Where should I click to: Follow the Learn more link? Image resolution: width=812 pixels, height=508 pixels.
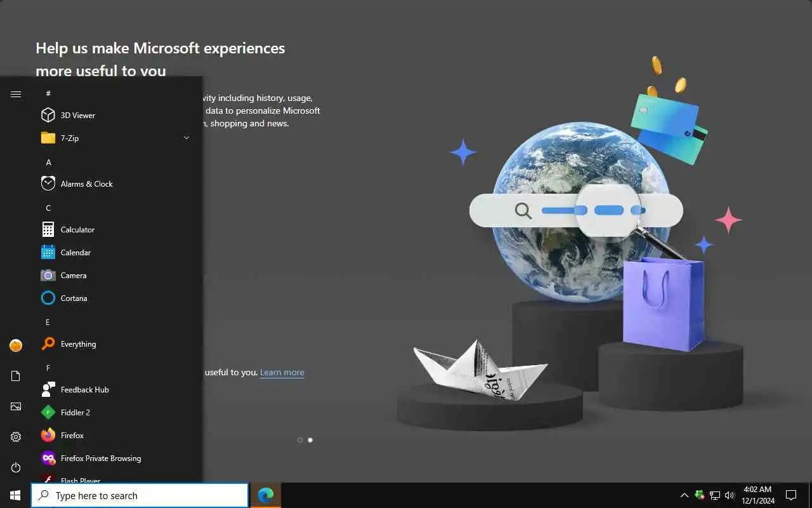click(282, 372)
